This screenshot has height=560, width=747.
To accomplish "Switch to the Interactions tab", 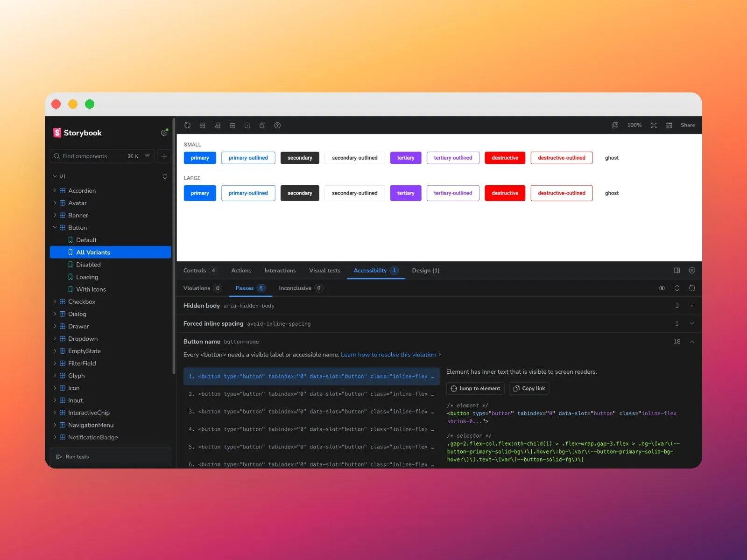I will [280, 270].
